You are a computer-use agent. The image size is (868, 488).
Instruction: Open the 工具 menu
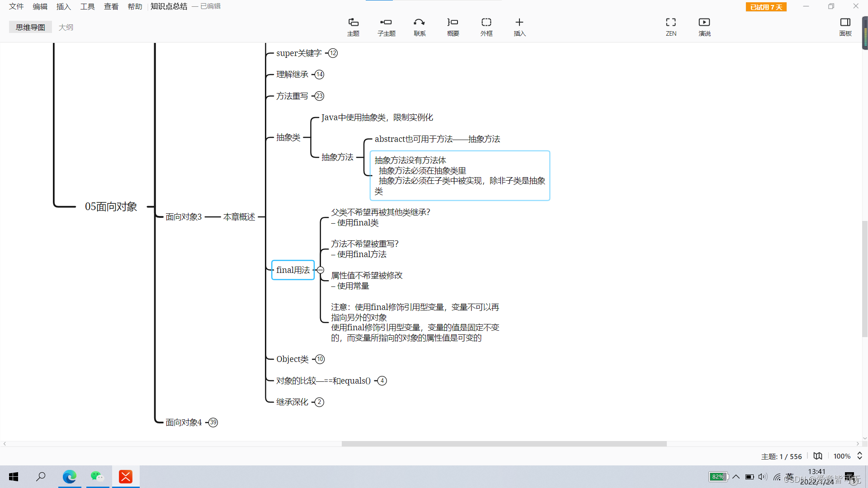[87, 6]
